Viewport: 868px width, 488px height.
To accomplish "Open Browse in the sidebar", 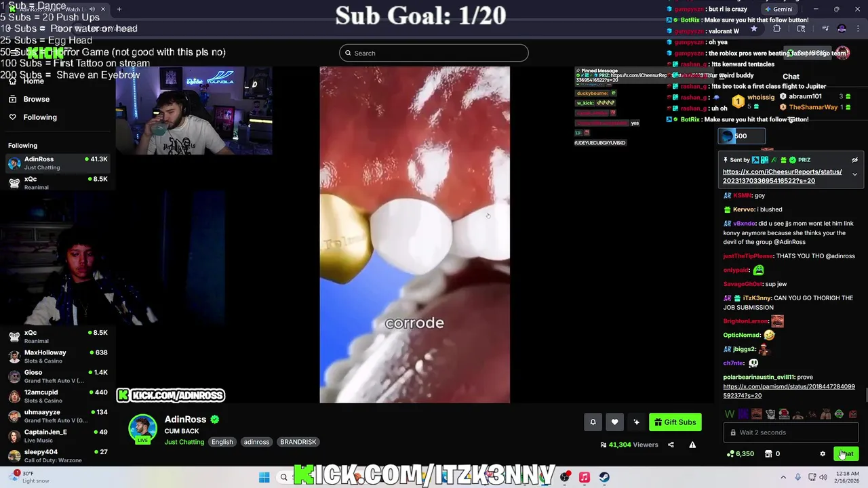I will pyautogui.click(x=36, y=99).
